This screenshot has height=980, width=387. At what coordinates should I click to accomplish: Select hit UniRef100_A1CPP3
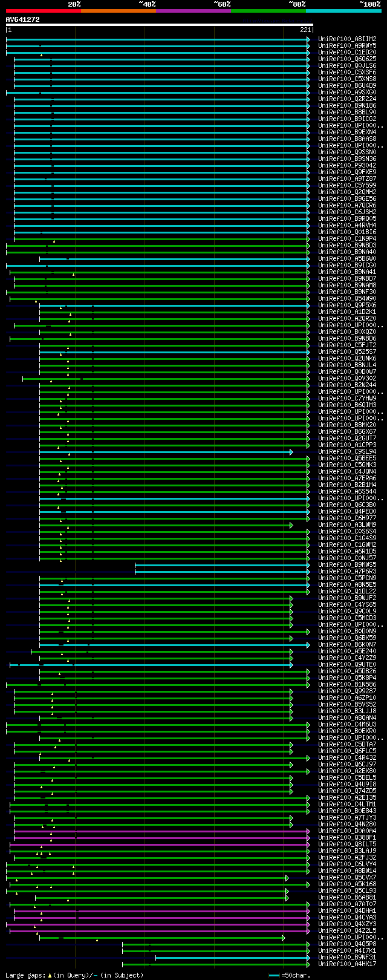347,445
